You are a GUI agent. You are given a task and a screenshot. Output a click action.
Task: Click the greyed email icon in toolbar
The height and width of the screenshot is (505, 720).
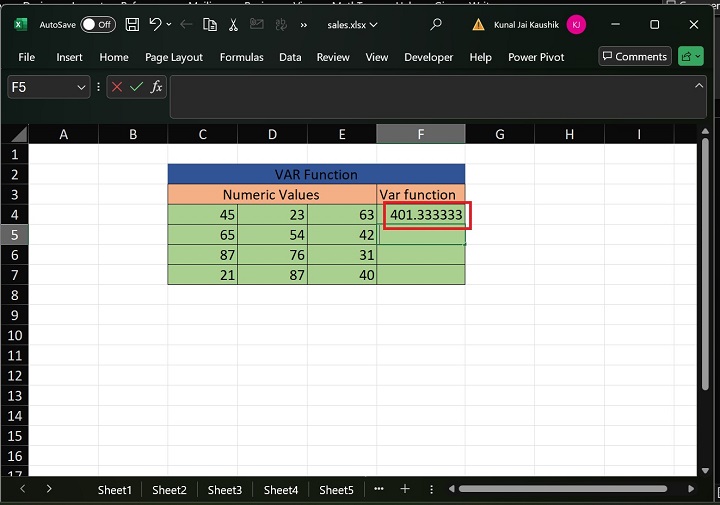(x=257, y=24)
